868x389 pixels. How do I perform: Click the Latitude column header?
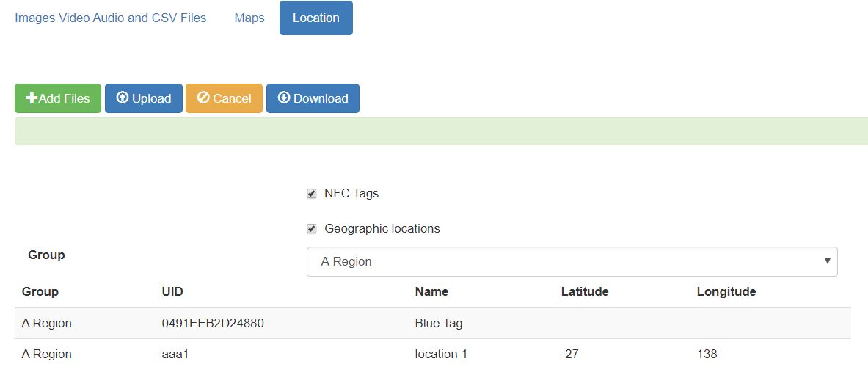coord(584,291)
